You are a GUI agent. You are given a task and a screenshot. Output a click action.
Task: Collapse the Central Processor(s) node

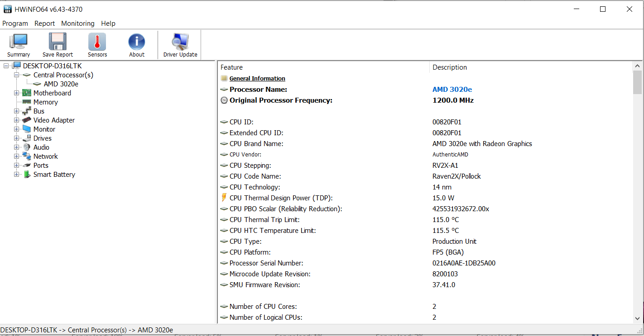click(17, 75)
